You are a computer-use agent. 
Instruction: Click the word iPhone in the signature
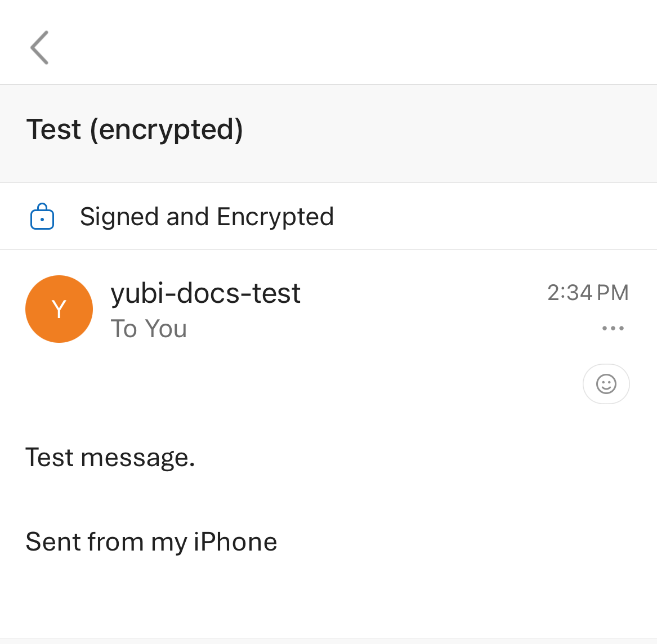pos(235,542)
